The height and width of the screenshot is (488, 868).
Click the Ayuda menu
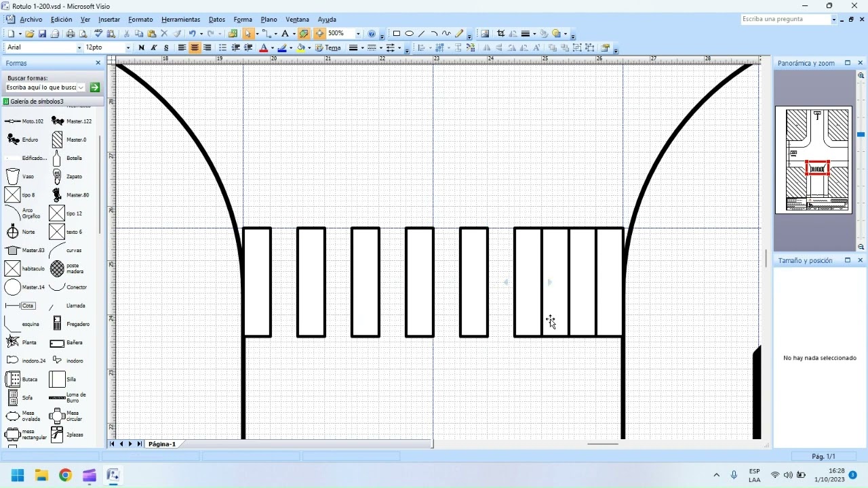tap(327, 20)
